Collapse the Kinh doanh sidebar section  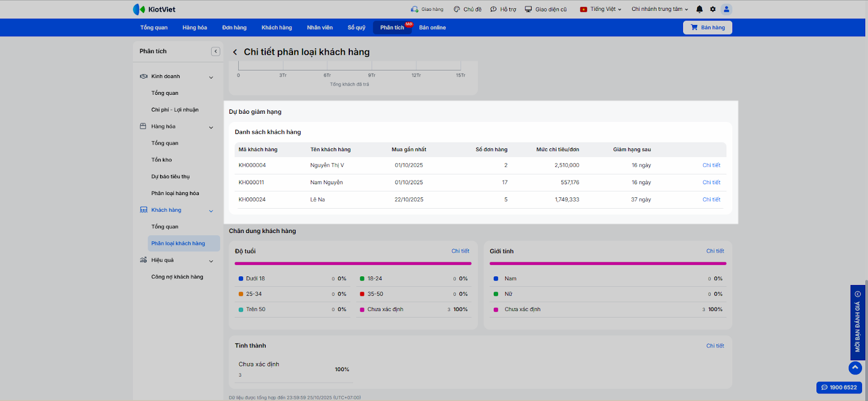pyautogui.click(x=211, y=77)
